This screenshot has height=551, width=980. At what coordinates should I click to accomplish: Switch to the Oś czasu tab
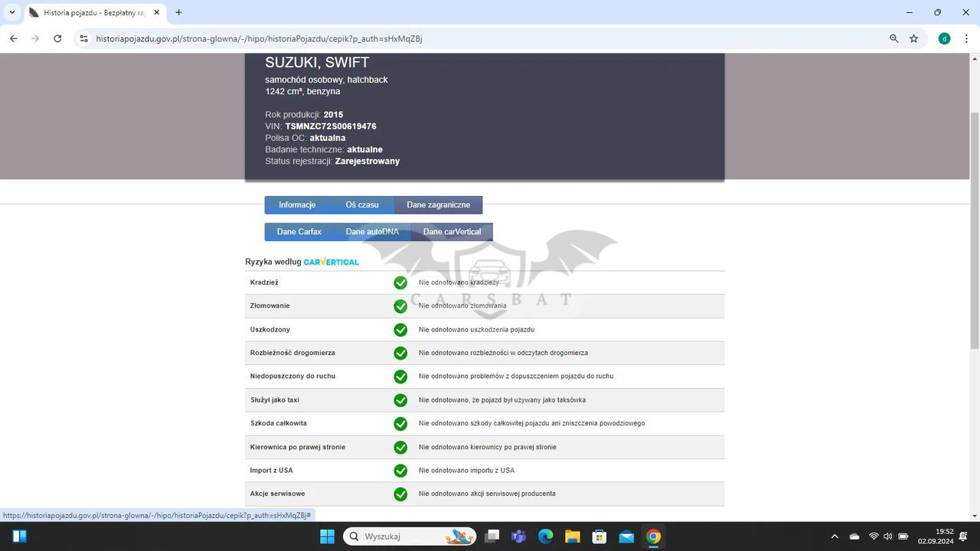point(362,205)
